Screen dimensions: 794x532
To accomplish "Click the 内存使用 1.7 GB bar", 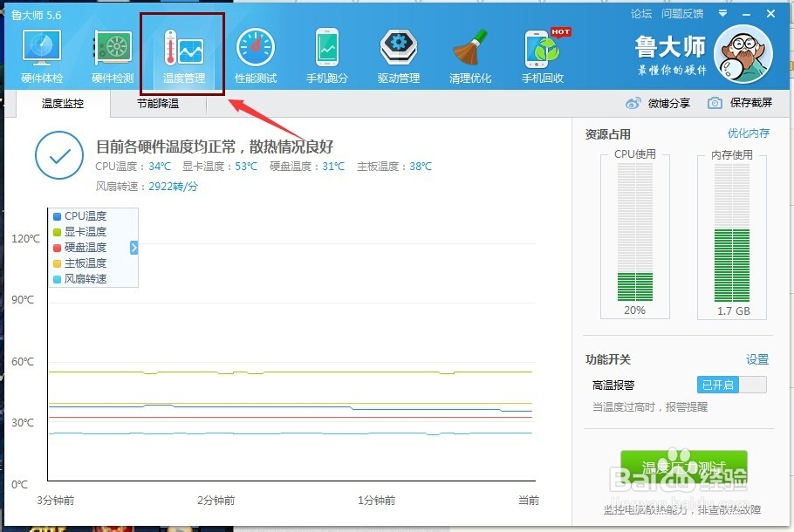I will [x=732, y=232].
